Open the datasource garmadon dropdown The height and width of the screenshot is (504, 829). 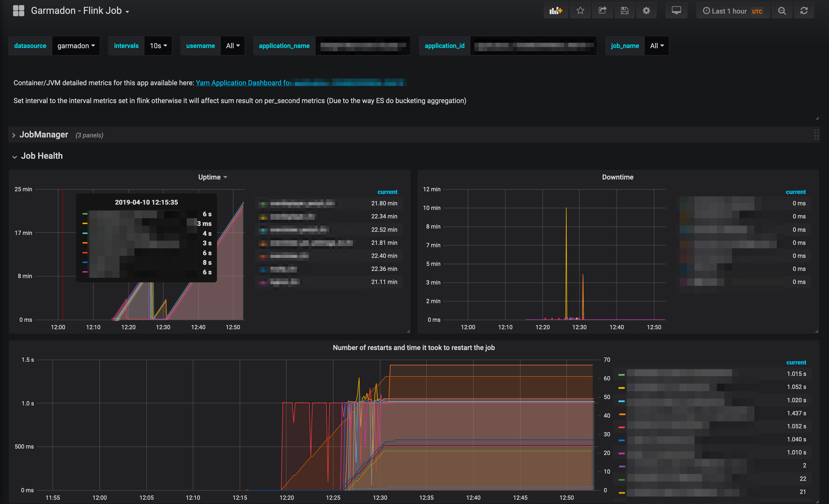(76, 46)
